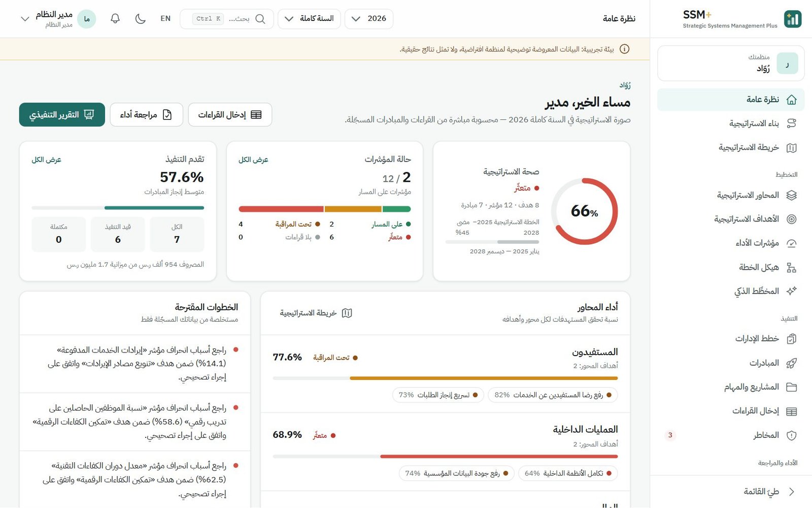Expand the مدير النظام user menu chevron
The height and width of the screenshot is (508, 812).
[x=24, y=19]
